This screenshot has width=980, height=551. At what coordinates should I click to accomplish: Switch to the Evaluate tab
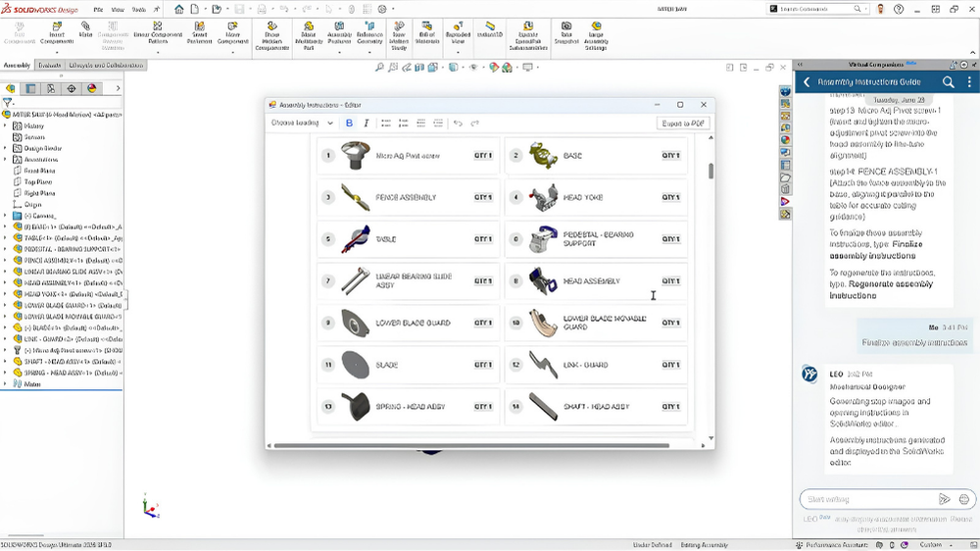tap(49, 65)
